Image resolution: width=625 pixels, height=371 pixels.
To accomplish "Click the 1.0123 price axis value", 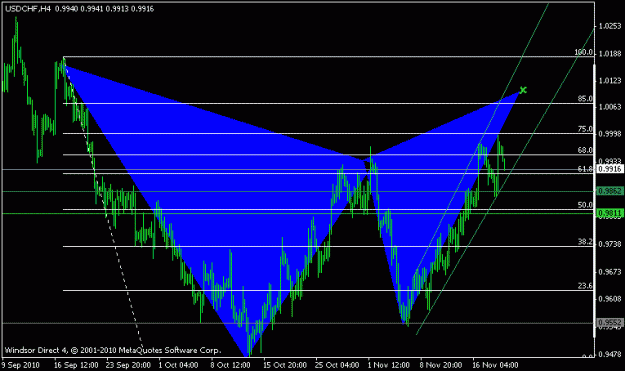I will 610,81.
